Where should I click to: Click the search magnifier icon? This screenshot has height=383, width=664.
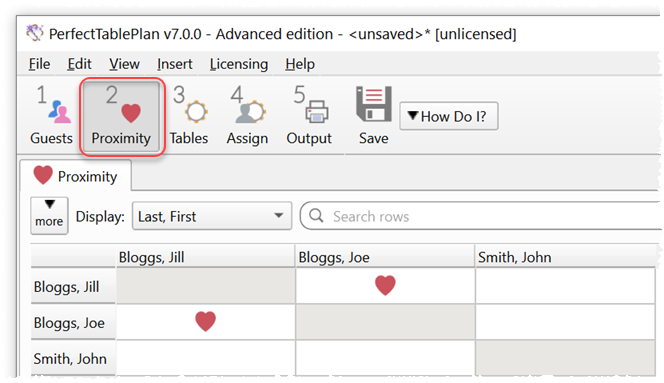tap(316, 216)
